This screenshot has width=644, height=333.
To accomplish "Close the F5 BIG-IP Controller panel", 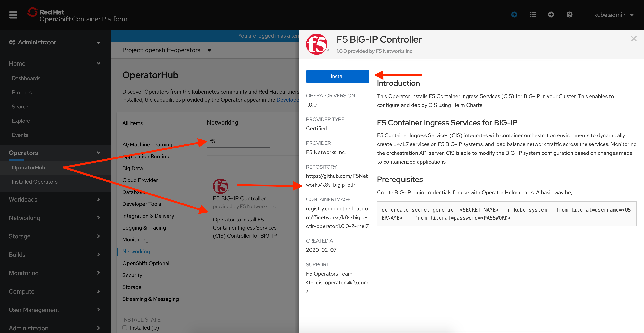I will pyautogui.click(x=633, y=39).
